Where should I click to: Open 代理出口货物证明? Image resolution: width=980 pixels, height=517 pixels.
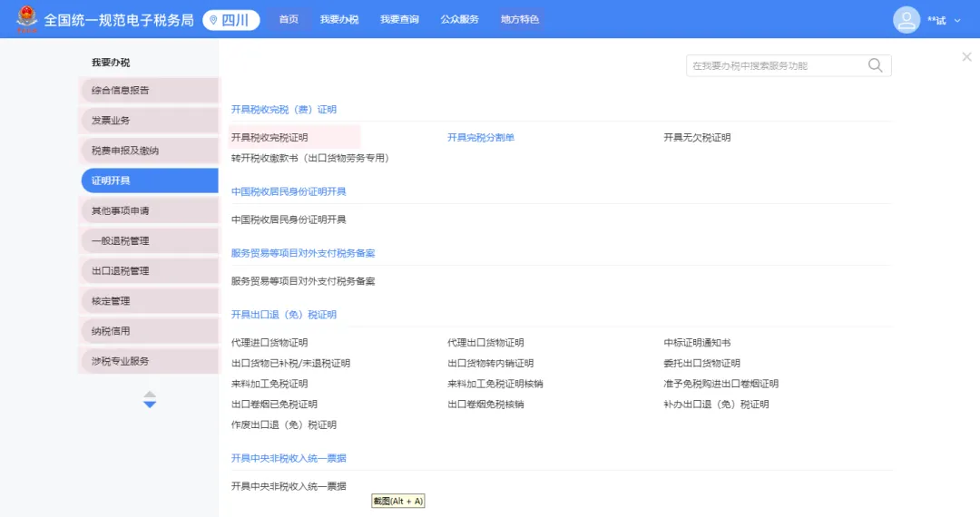[x=485, y=342]
